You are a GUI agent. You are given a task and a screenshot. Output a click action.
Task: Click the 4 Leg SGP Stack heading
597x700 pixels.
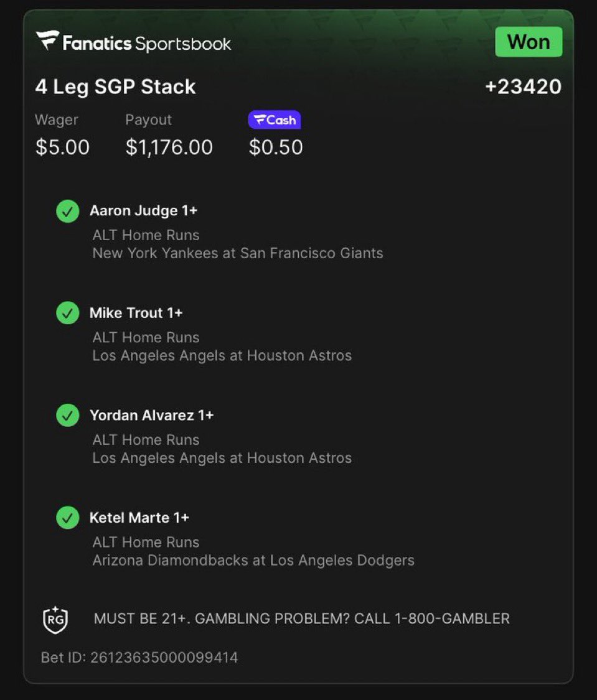click(116, 86)
